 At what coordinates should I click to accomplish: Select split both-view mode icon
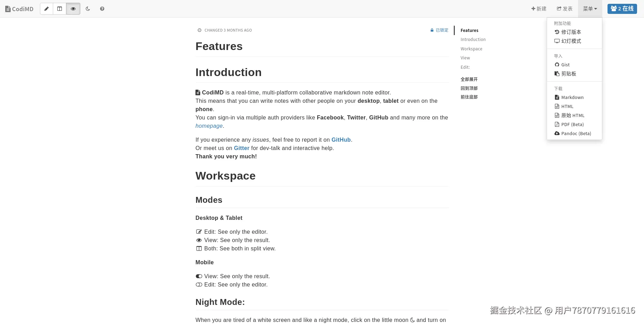point(60,9)
